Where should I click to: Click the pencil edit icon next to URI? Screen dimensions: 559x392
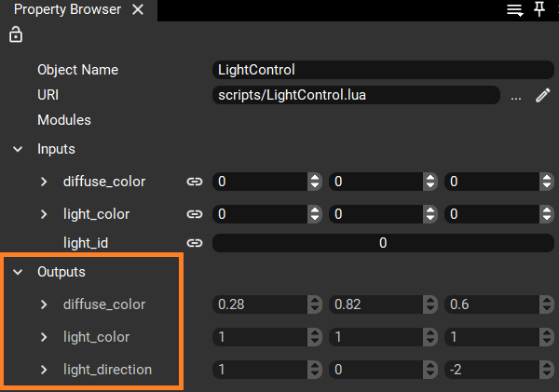(x=543, y=95)
